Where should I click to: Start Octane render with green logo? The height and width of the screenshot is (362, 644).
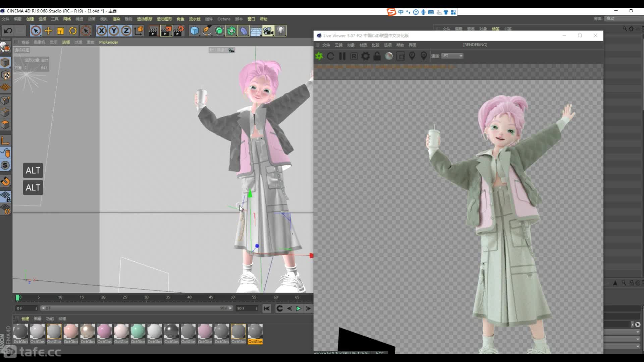[319, 56]
